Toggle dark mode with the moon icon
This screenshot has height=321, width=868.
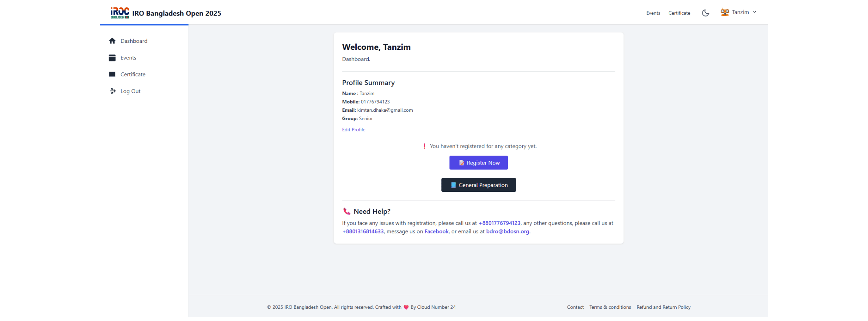pos(705,13)
